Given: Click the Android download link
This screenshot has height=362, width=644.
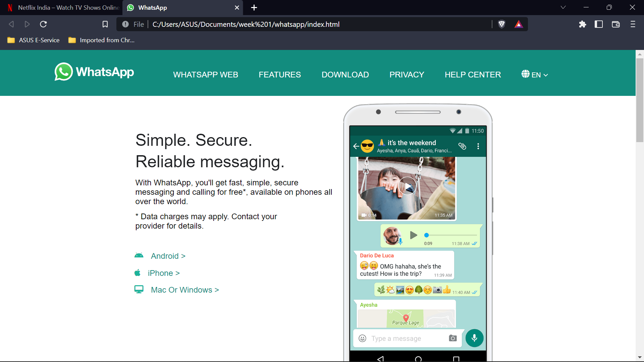Looking at the screenshot, I should 168,256.
